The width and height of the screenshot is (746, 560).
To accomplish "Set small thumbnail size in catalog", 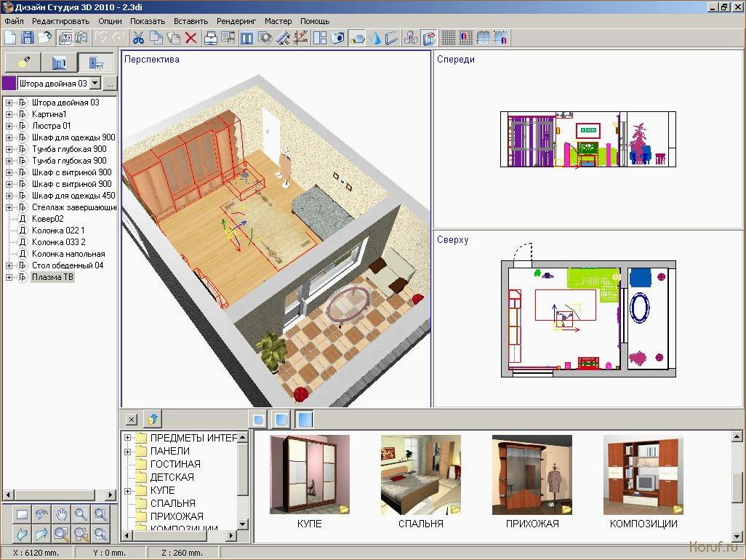I will pos(258,419).
